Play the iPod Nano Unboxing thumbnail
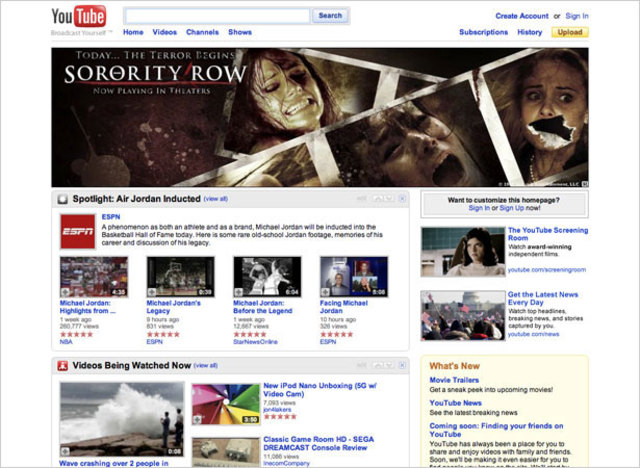 [226, 404]
